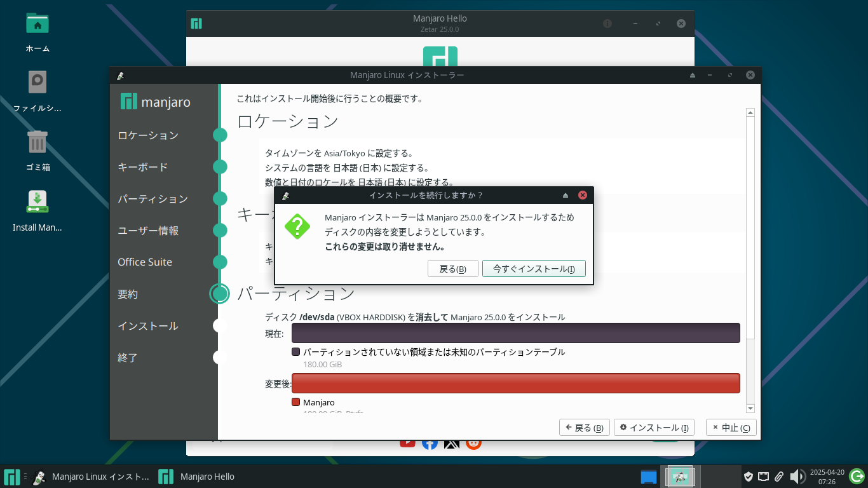Click the 変更後 red Manjaro partition bar

pos(516,383)
